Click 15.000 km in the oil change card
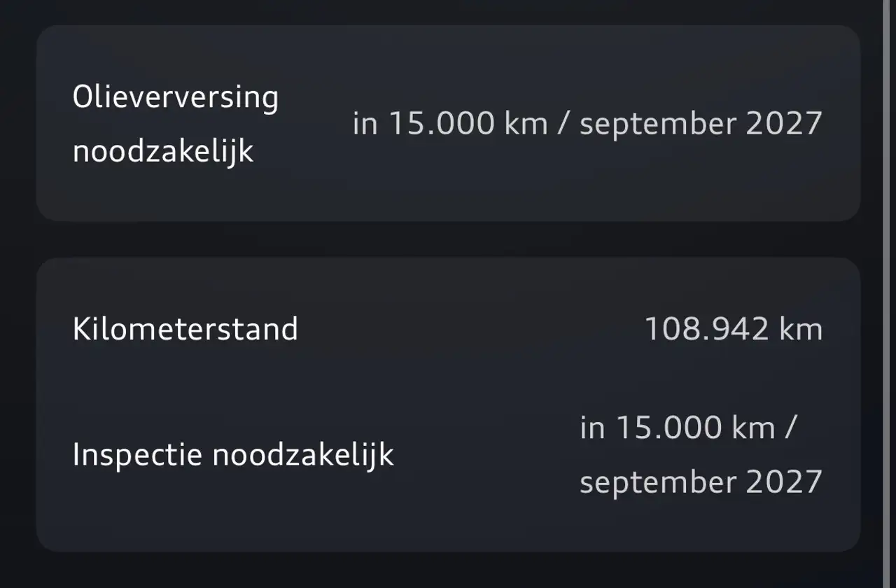896x588 pixels. 468,124
